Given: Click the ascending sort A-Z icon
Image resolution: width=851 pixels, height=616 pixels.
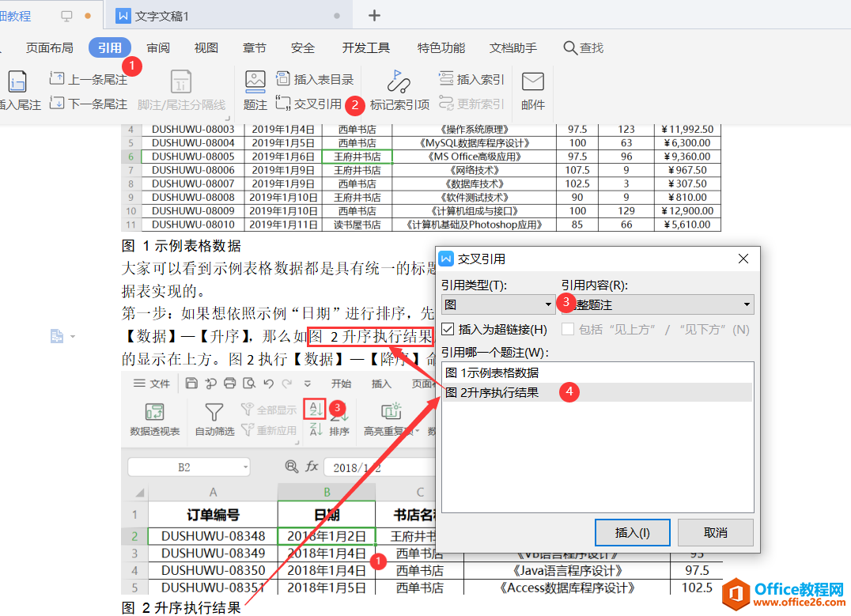Looking at the screenshot, I should [x=316, y=409].
